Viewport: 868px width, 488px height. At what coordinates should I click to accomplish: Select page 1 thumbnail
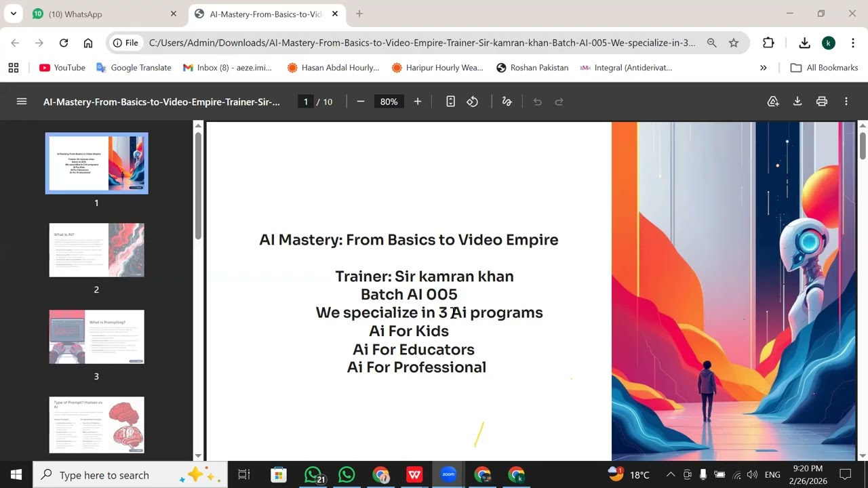tap(96, 163)
